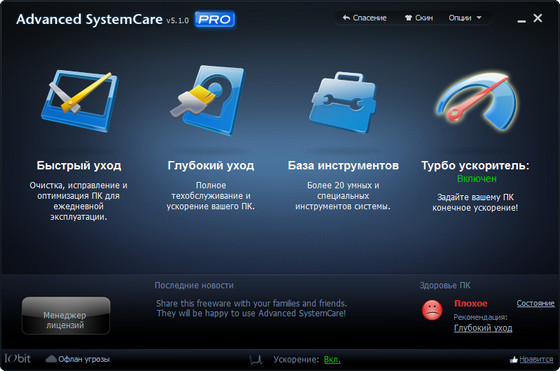
Task: Open the Скин skin menu item
Action: [419, 18]
